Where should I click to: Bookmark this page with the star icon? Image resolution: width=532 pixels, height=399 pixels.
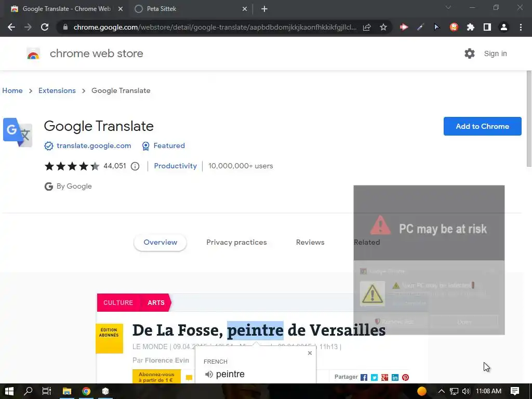(x=383, y=27)
